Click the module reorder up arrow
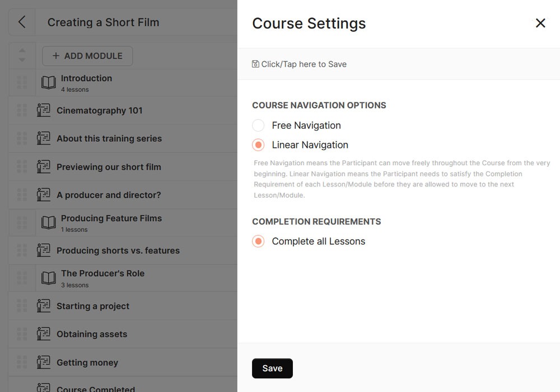The image size is (560, 392). coord(22,51)
